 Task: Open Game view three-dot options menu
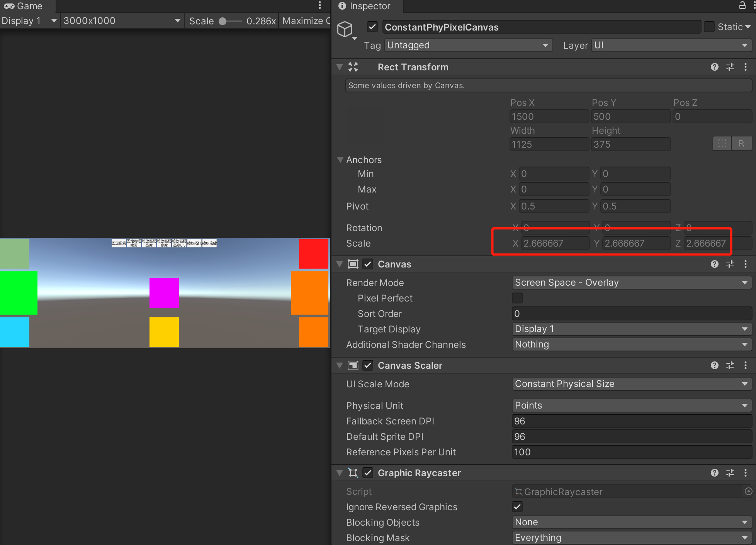pos(320,5)
